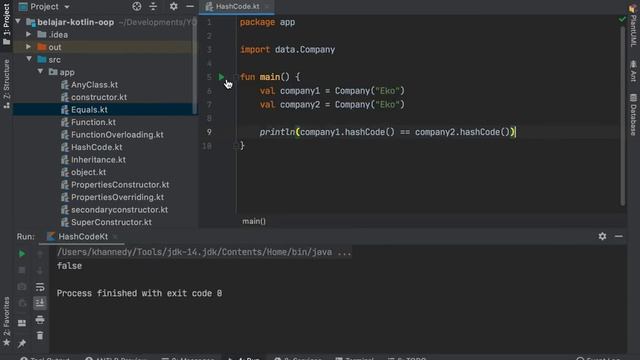Open Project panel options gear
The height and width of the screenshot is (360, 640).
click(x=173, y=7)
